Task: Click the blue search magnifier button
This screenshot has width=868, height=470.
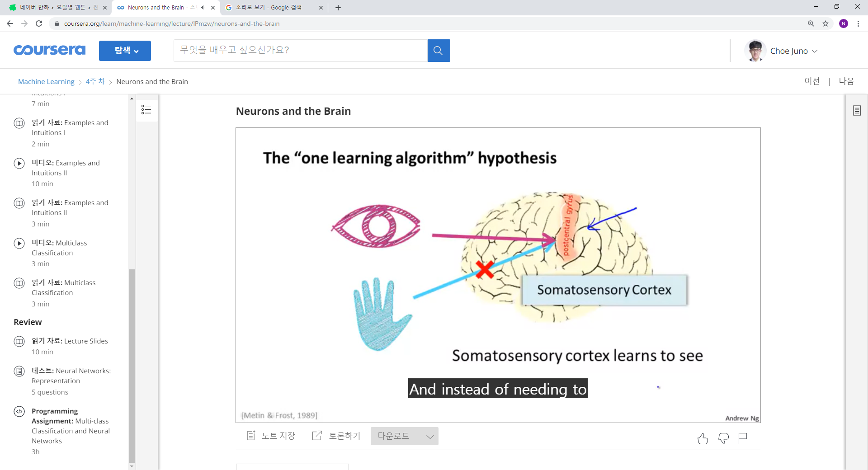Action: click(439, 50)
